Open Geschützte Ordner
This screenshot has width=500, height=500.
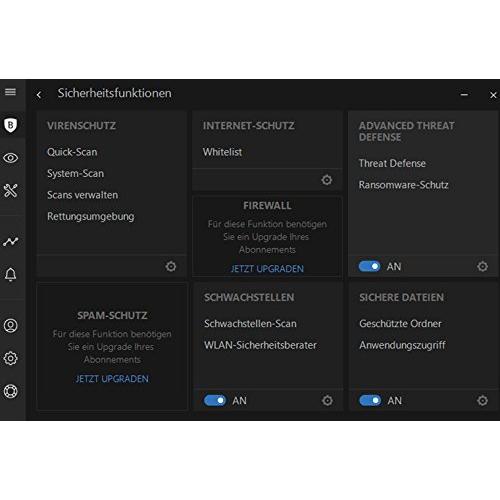pyautogui.click(x=400, y=323)
